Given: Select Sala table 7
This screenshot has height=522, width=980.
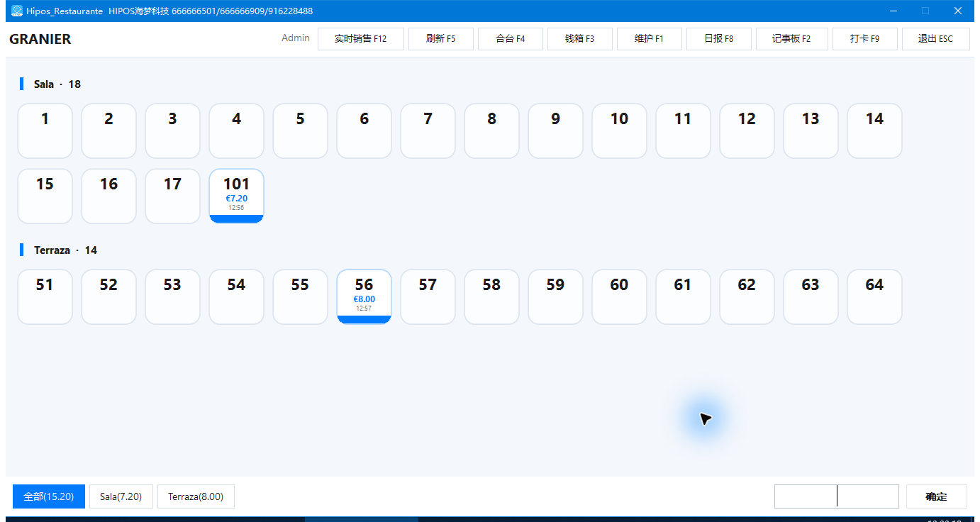Looking at the screenshot, I should (x=428, y=131).
